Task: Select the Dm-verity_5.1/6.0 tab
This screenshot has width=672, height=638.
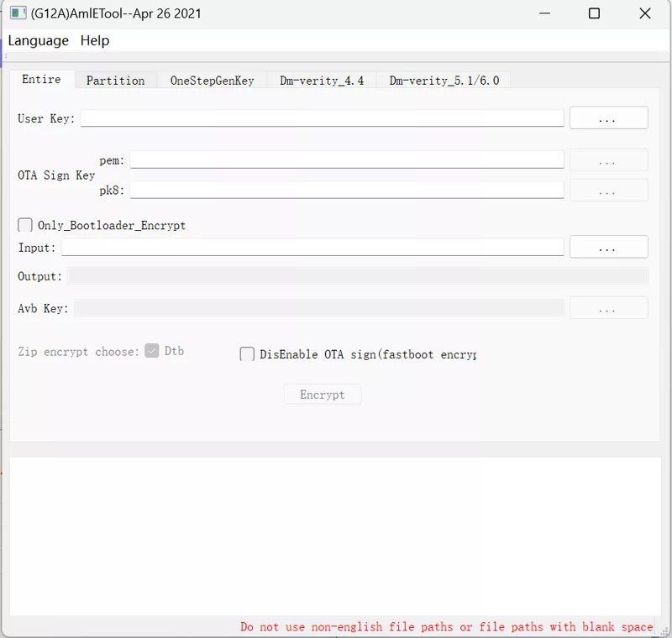Action: [x=444, y=81]
